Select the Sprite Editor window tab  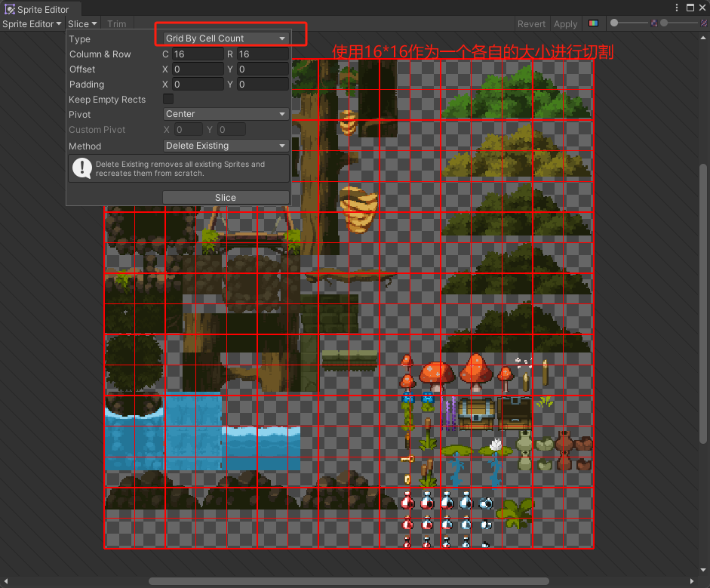pyautogui.click(x=41, y=9)
